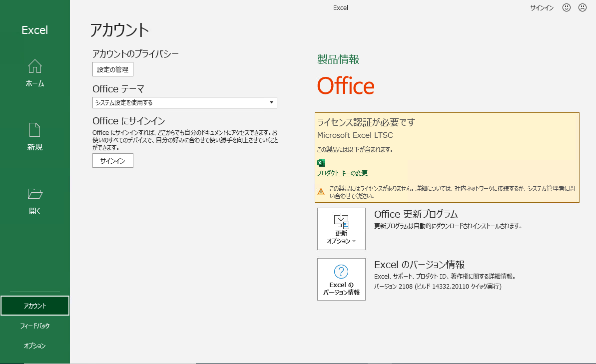Screen dimensions: 596x364
Task: Click the 製品情報 heading
Action: (338, 59)
